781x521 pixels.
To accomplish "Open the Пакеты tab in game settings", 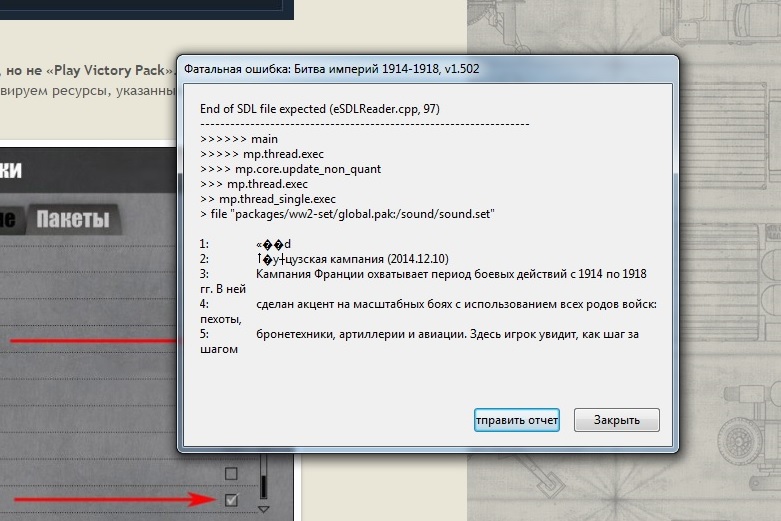I will tap(73, 219).
